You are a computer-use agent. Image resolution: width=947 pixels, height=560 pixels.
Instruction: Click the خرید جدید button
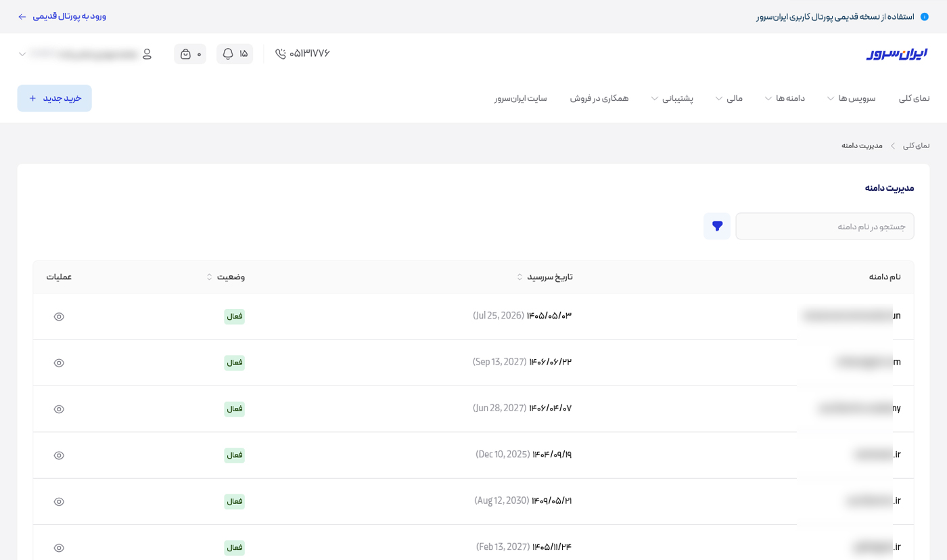[55, 98]
